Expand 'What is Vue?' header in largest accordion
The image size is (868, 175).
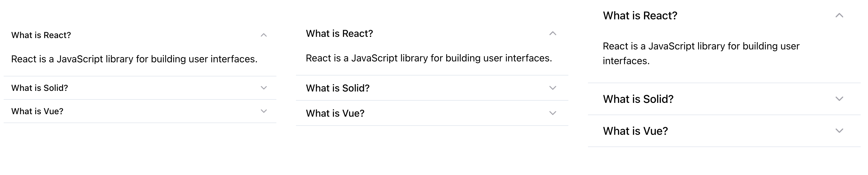(x=635, y=131)
